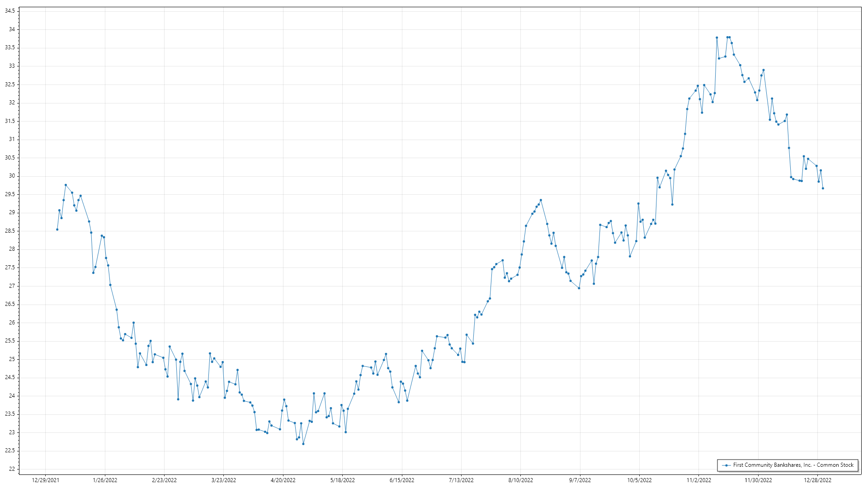Click the legend line marker icon
The height and width of the screenshot is (488, 868).
click(x=726, y=465)
